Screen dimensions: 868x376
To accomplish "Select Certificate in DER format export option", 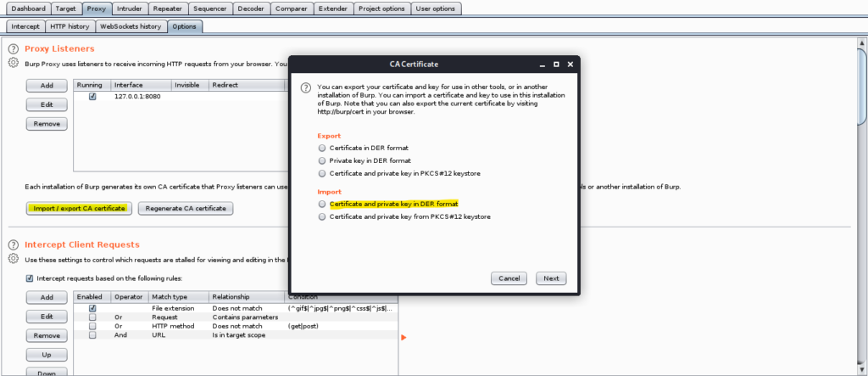I will pyautogui.click(x=322, y=148).
